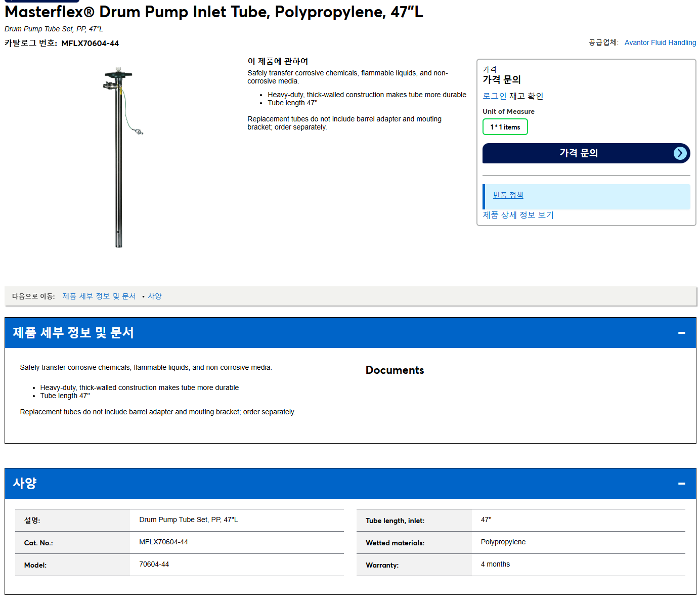Click the 로그인 link to check stock
The height and width of the screenshot is (605, 700).
coord(494,96)
